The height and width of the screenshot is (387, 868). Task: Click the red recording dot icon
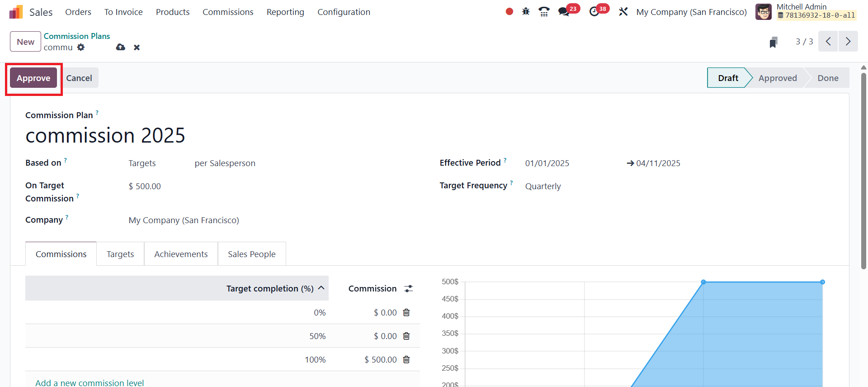509,12
